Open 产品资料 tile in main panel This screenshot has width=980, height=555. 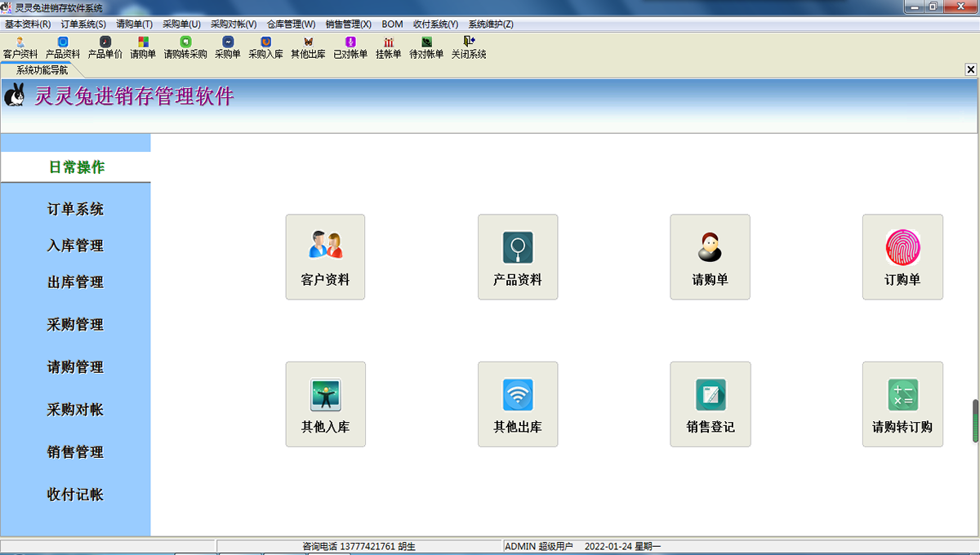click(x=518, y=257)
